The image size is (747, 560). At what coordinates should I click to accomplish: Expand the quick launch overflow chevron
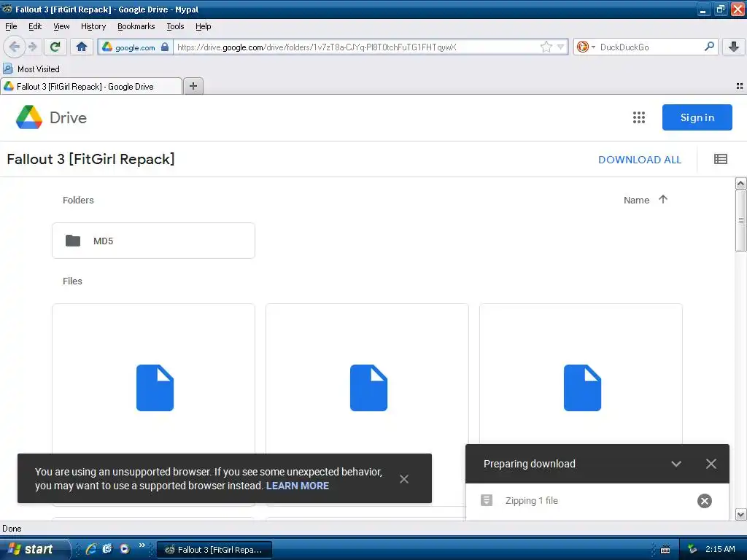click(142, 545)
